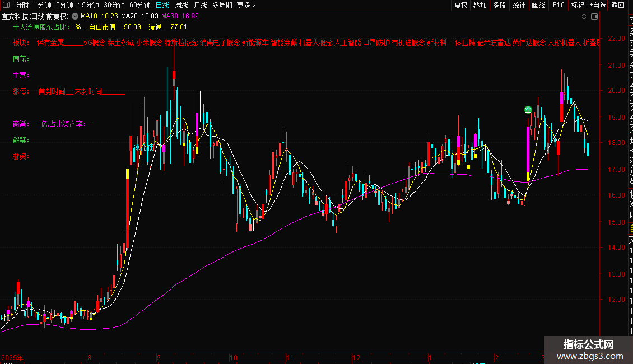Open the 多周期 multi-period view
Viewport: 633px width, 364px height.
click(222, 5)
